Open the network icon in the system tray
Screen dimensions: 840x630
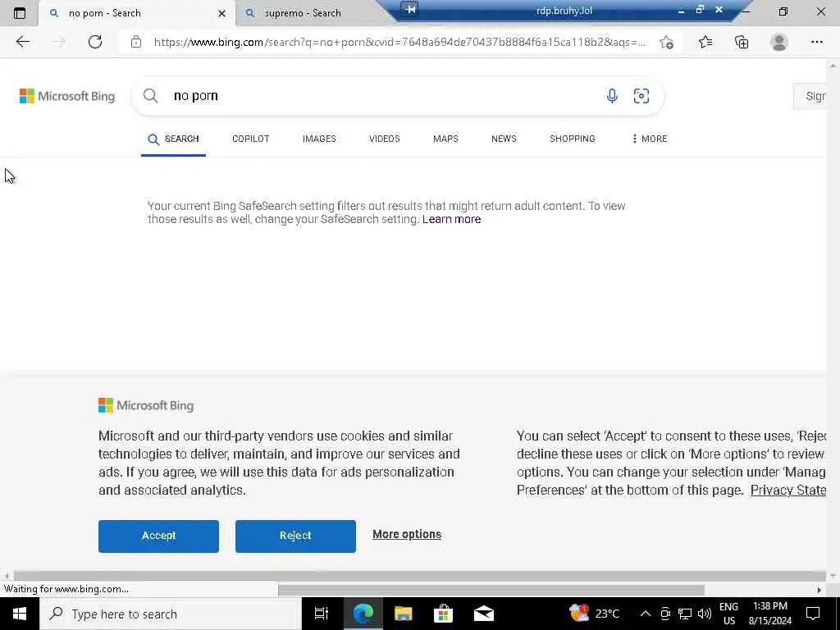pyautogui.click(x=685, y=614)
